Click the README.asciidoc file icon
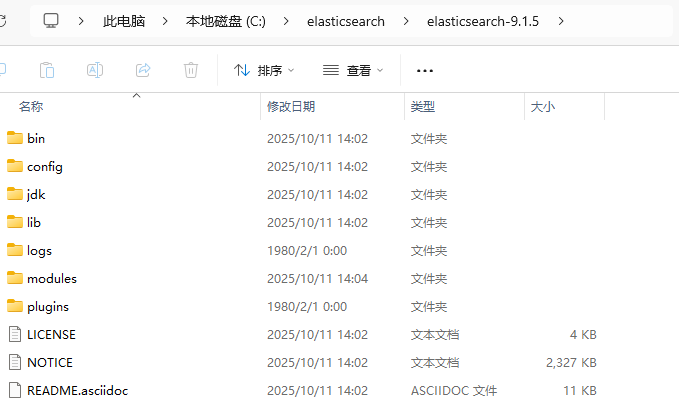 pyautogui.click(x=15, y=390)
